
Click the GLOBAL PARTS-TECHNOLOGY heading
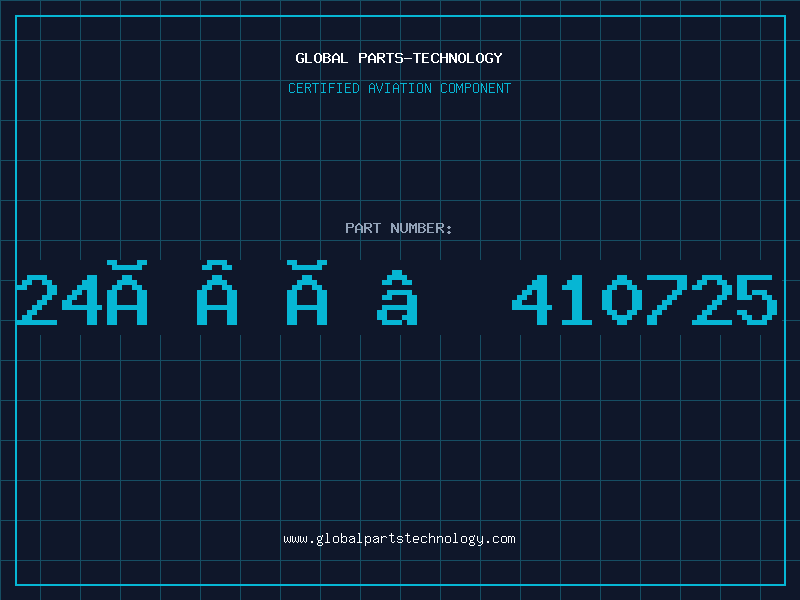pos(399,58)
